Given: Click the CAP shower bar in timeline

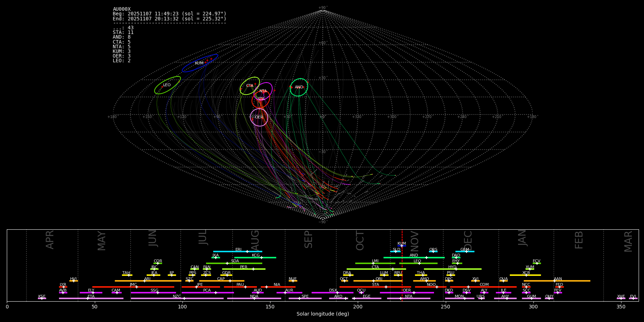Looking at the screenshot, I should [222, 281].
